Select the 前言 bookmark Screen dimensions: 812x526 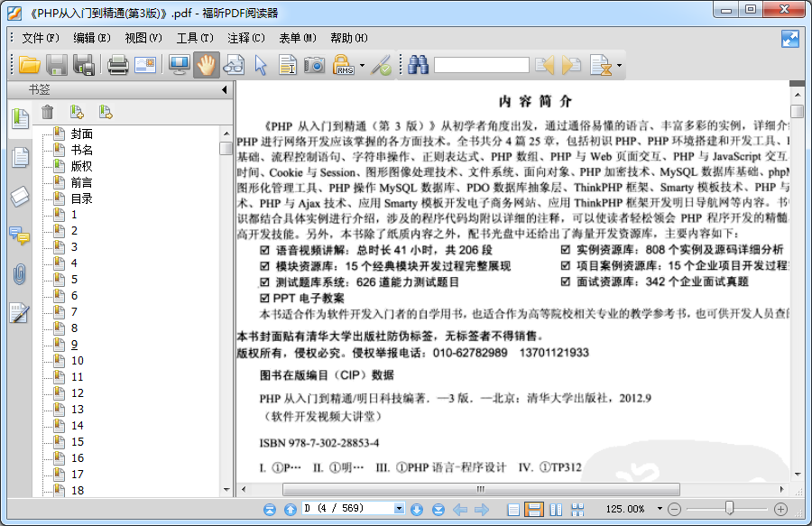[x=81, y=183]
